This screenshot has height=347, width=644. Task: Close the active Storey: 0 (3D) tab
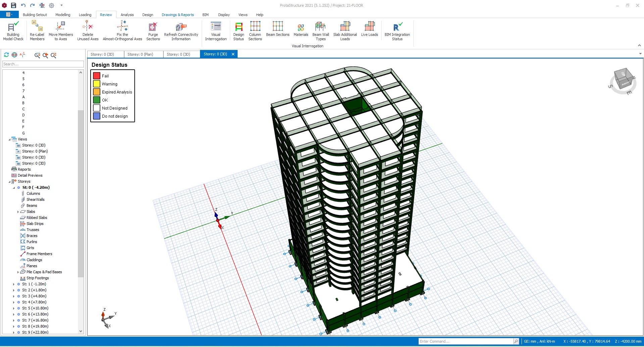pyautogui.click(x=233, y=54)
